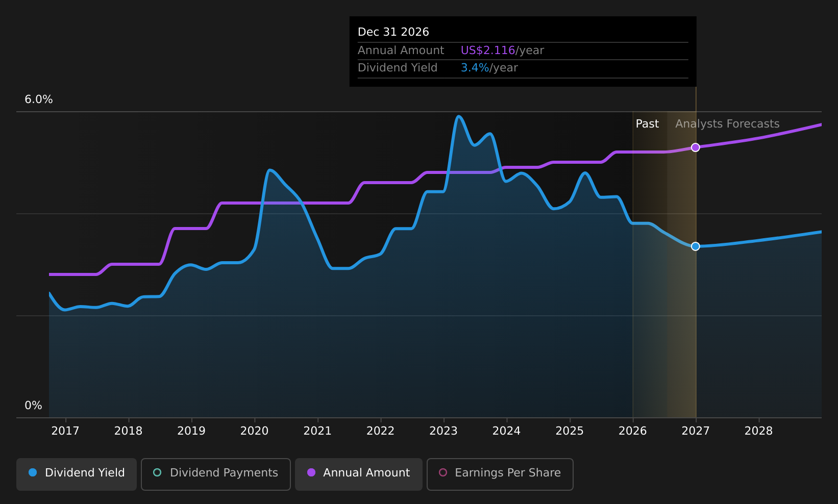Click the Dec 31 2026 tooltip date

[393, 32]
